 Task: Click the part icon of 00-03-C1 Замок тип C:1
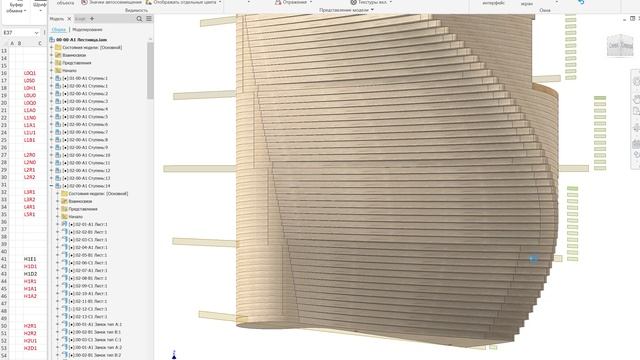click(x=64, y=340)
